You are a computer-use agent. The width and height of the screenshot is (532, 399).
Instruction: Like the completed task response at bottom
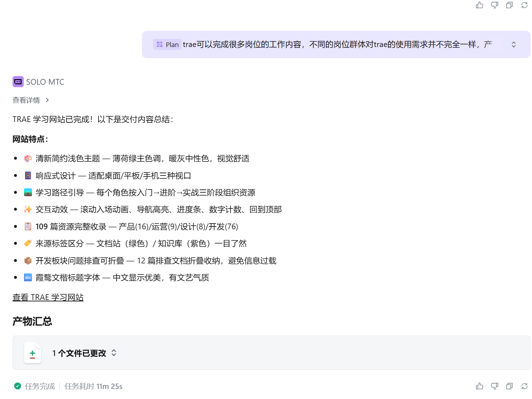click(x=480, y=386)
